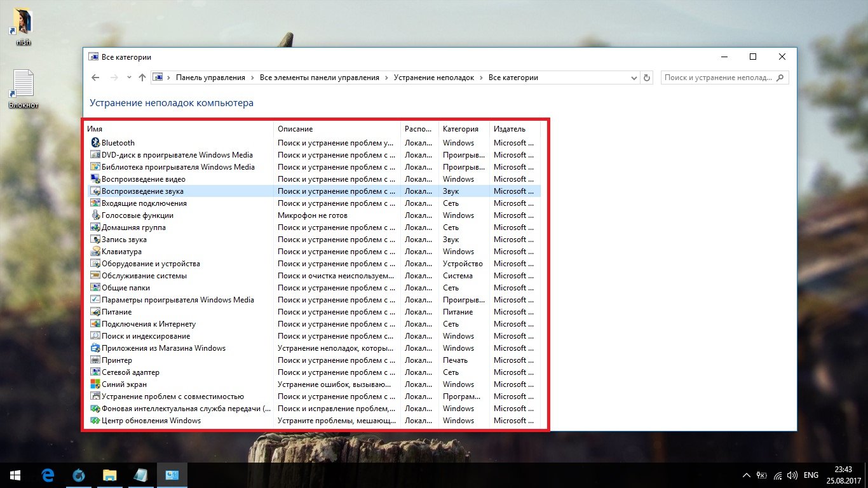The width and height of the screenshot is (868, 488).
Task: Select the Воспроизведение звука icon
Action: pyautogui.click(x=95, y=191)
